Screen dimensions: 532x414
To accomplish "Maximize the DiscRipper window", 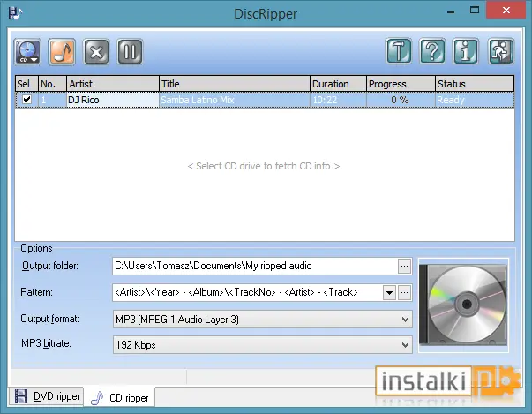I will [x=475, y=11].
